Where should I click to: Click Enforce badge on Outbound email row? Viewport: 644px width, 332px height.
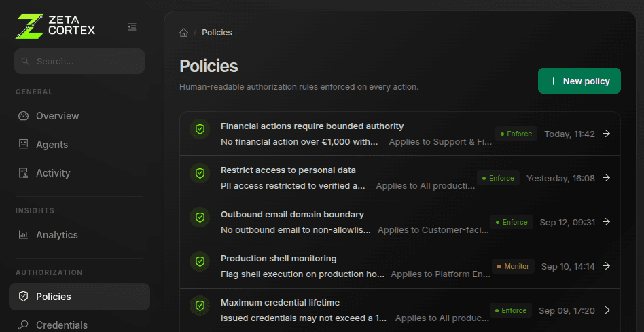(x=512, y=222)
